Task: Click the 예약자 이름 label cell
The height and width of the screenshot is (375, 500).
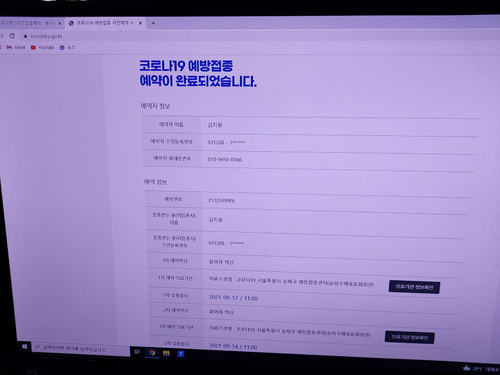Action: tap(171, 124)
